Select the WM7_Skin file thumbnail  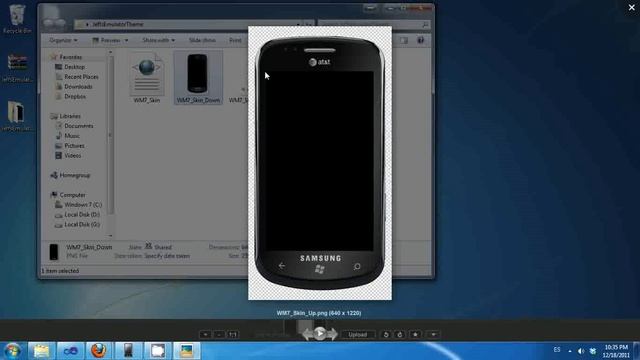pos(147,78)
